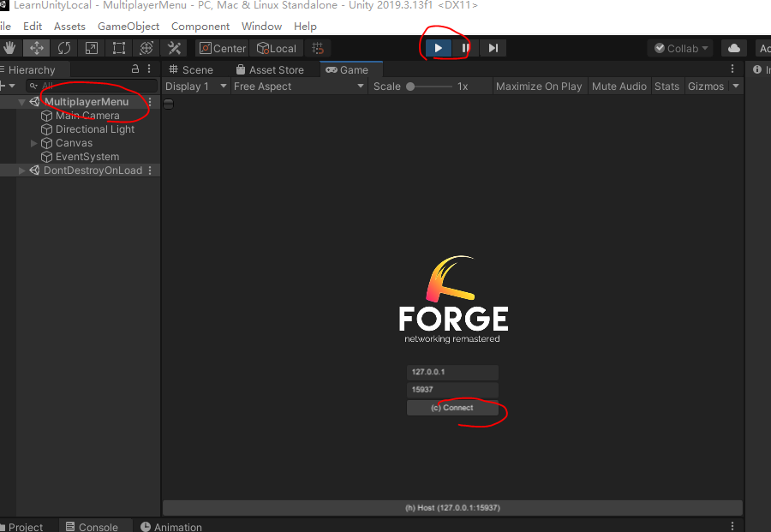Toggle Stats overlay
The height and width of the screenshot is (532, 771).
(666, 87)
